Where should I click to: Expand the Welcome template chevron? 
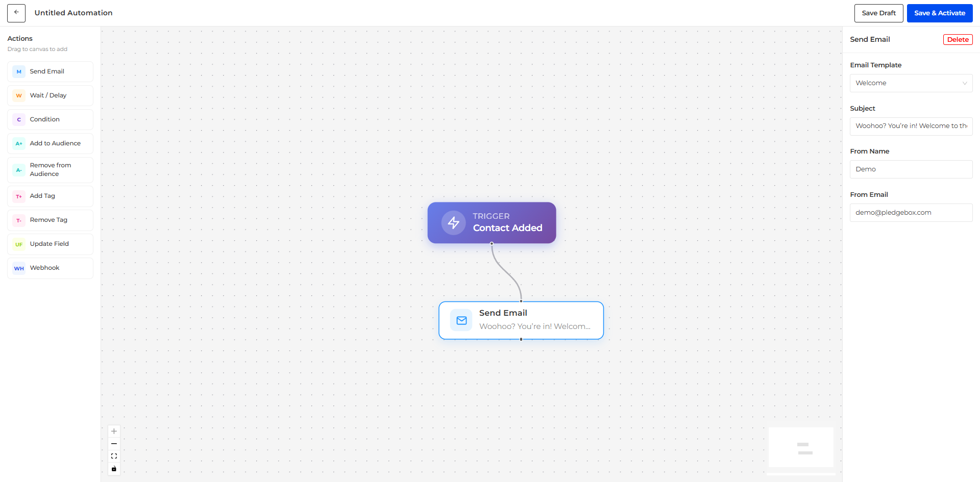[965, 83]
